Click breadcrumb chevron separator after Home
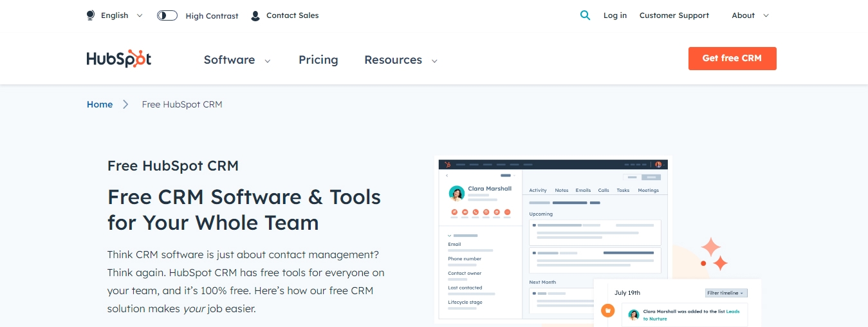The image size is (868, 327). click(x=126, y=104)
